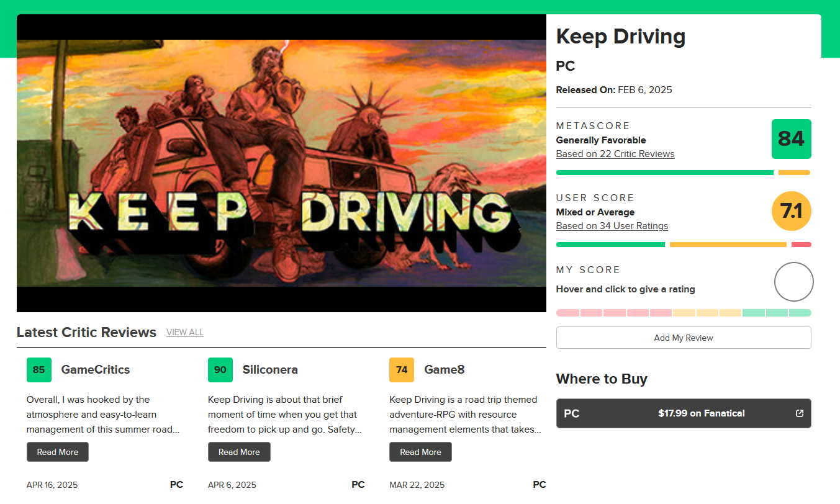Screen dimensions: 840x504
Task: Open the GameCritics publication name
Action: pos(96,370)
